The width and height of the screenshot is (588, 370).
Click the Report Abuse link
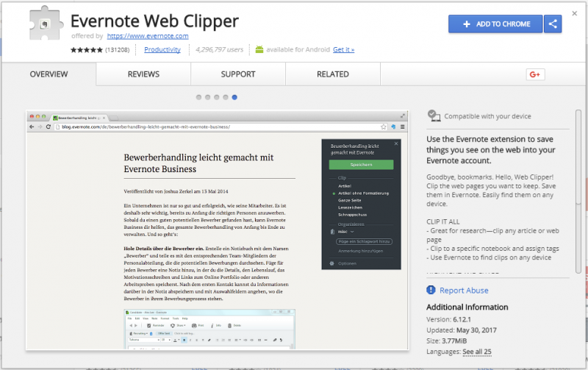click(x=464, y=291)
